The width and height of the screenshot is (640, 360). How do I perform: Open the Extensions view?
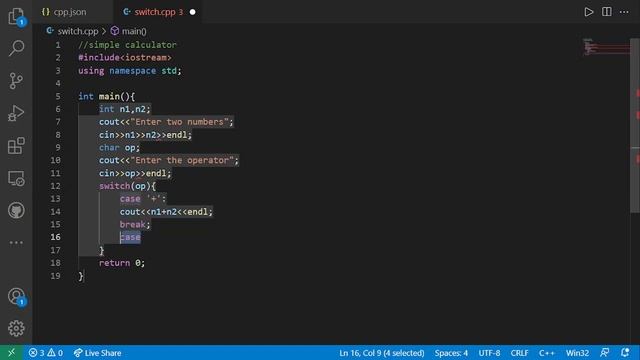coord(16,146)
